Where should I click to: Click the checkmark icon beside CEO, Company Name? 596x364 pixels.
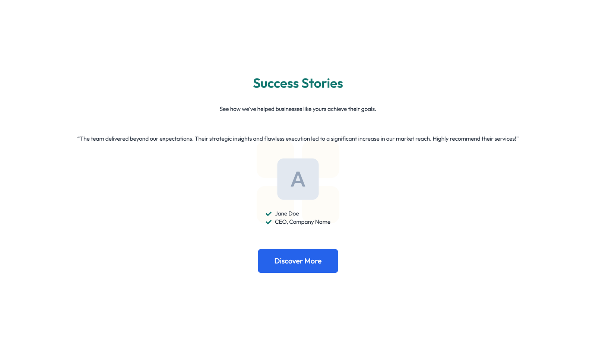pyautogui.click(x=269, y=222)
